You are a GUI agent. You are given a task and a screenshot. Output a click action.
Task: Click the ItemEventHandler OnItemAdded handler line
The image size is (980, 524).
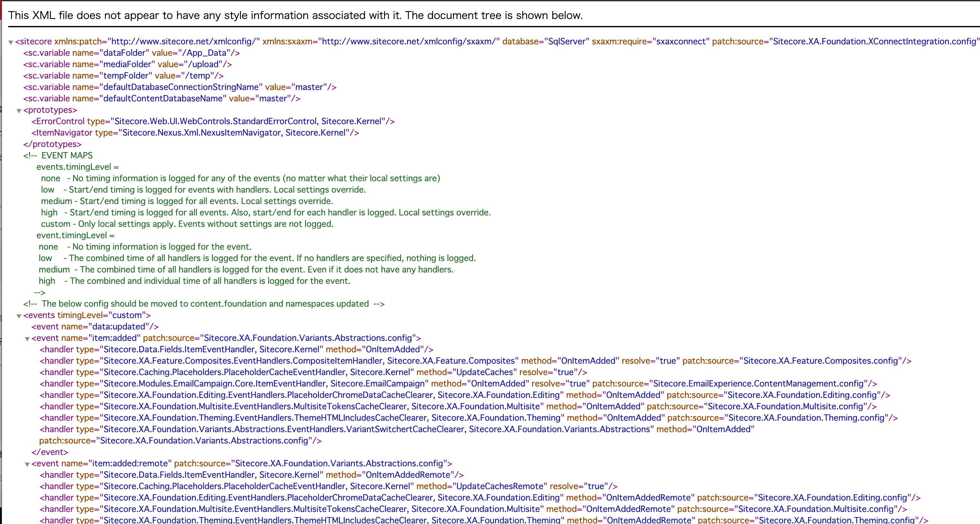236,349
